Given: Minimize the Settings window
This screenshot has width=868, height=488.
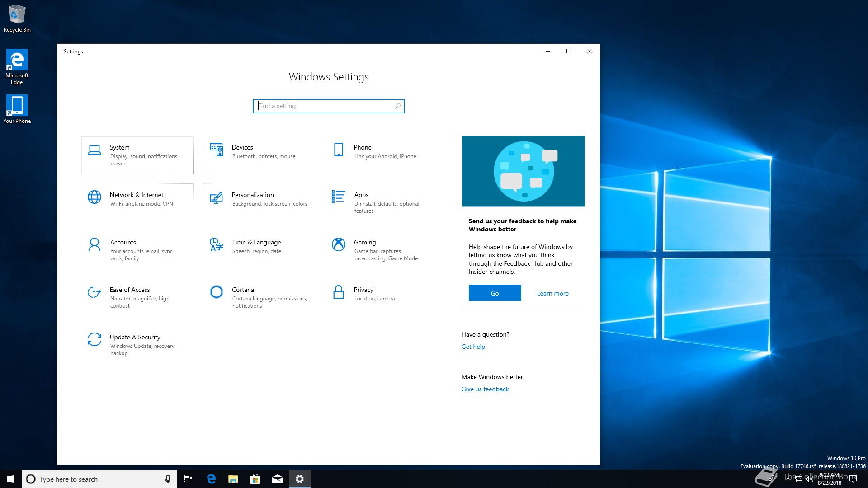Looking at the screenshot, I should coord(548,51).
